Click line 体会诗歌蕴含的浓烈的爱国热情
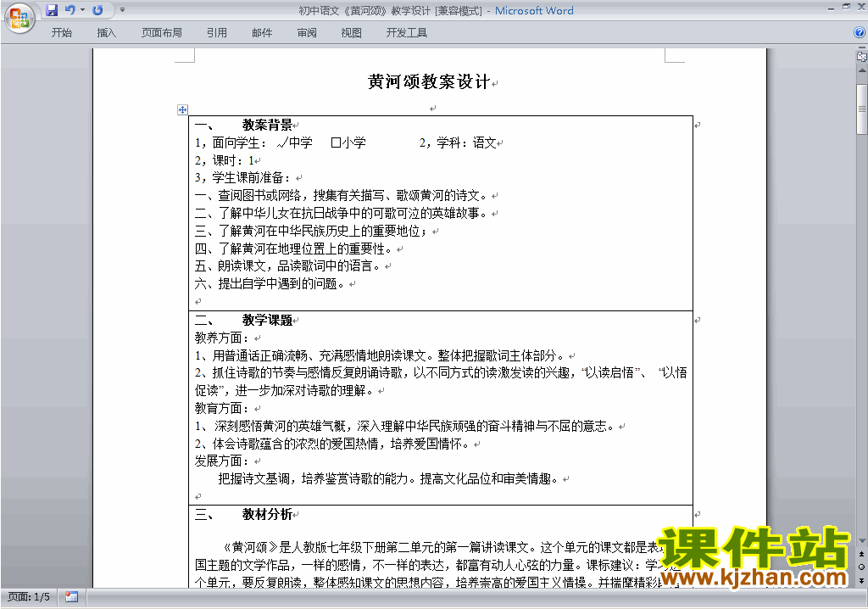The height and width of the screenshot is (609, 868). (332, 444)
